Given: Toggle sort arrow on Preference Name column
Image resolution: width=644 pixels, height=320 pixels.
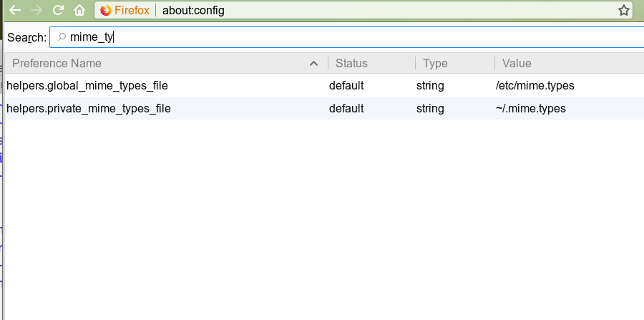Looking at the screenshot, I should pyautogui.click(x=314, y=63).
